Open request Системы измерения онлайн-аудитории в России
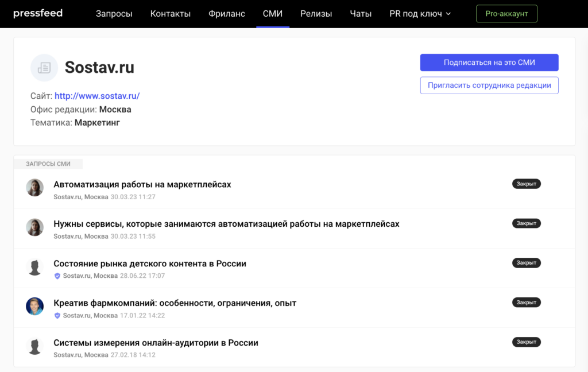This screenshot has width=588, height=372. [x=156, y=343]
